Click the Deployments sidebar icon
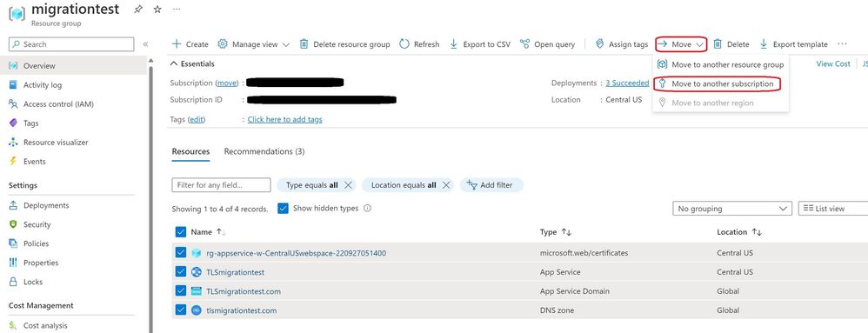The height and width of the screenshot is (333, 868). [x=13, y=205]
